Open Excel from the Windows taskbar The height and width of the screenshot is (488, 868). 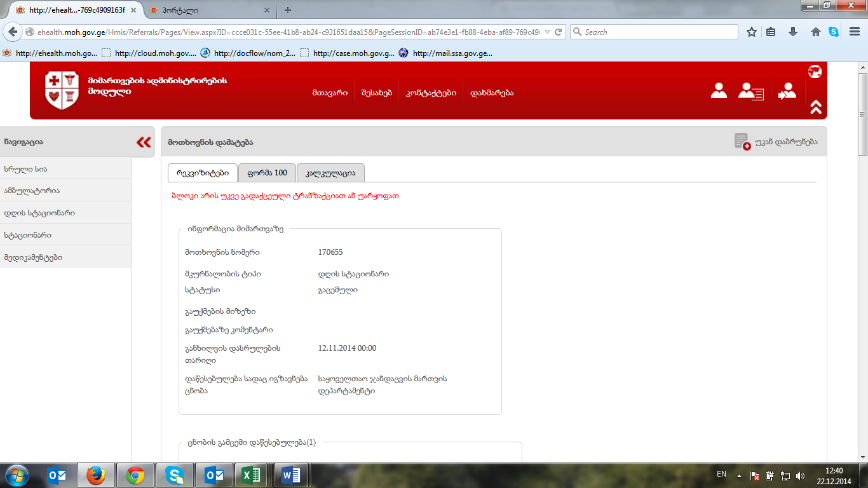(250, 475)
